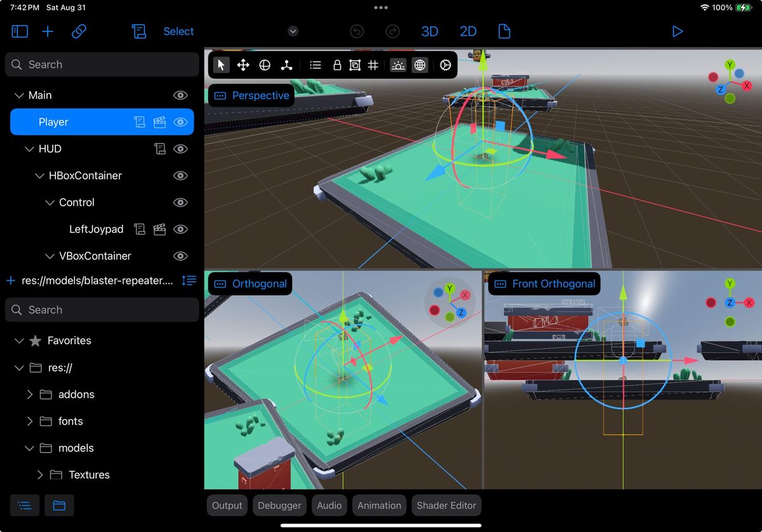Switch to the Debugger tab
This screenshot has width=762, height=532.
click(x=279, y=505)
